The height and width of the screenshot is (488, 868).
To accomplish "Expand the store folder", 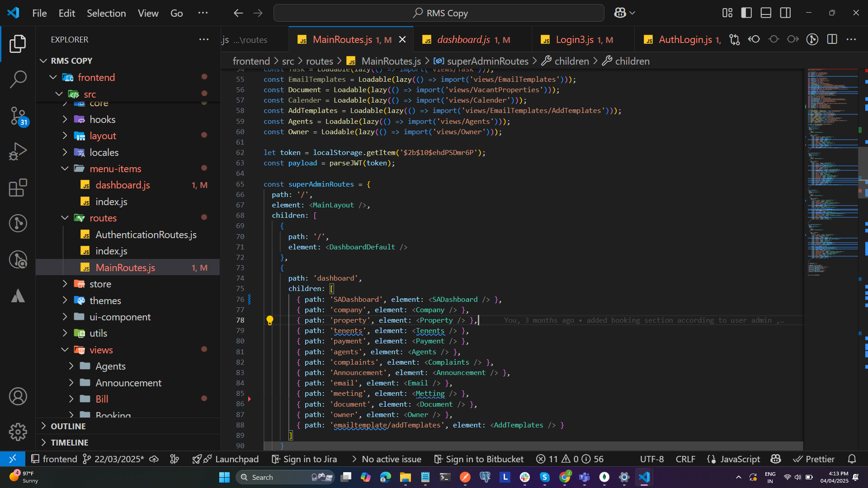I will (x=100, y=284).
